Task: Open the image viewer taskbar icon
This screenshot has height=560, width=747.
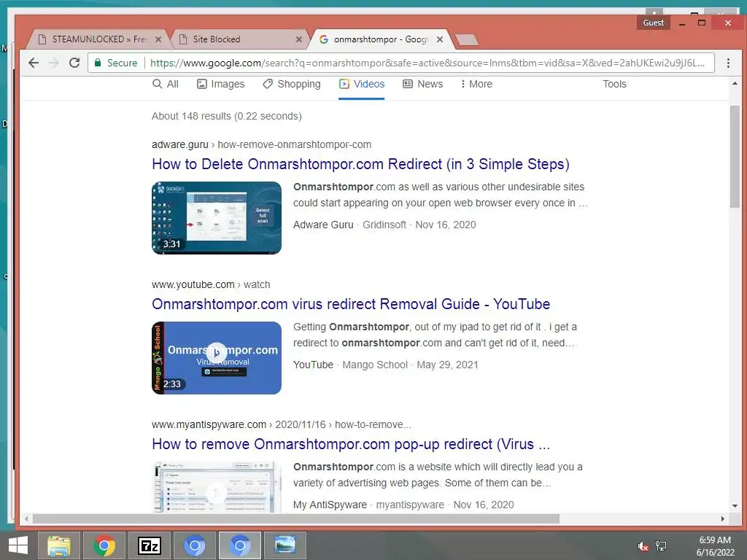Action: tap(285, 545)
